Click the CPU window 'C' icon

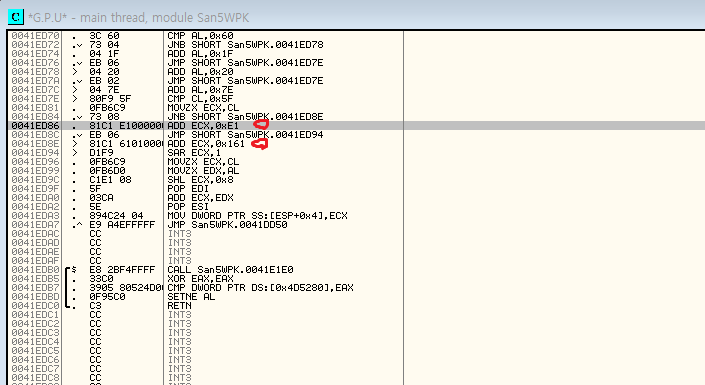click(16, 17)
